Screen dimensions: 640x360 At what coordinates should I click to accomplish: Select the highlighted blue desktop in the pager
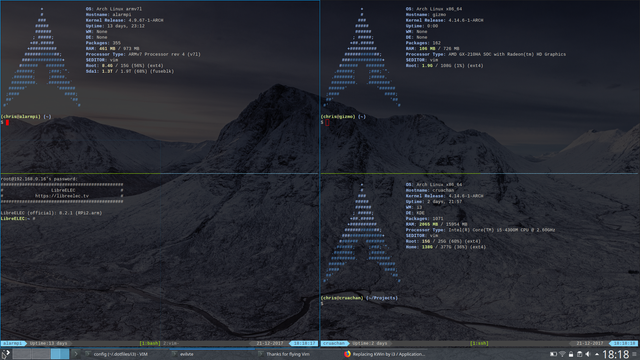pyautogui.click(x=60, y=354)
